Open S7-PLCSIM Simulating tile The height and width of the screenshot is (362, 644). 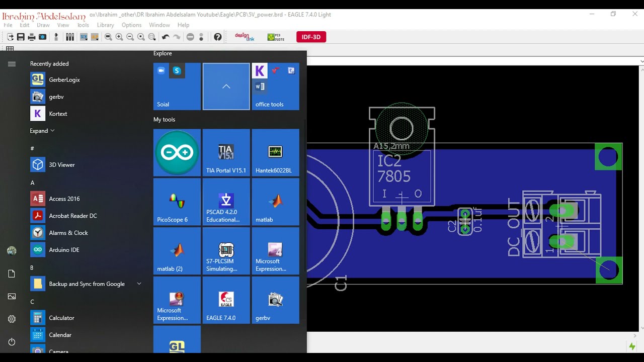(x=226, y=251)
